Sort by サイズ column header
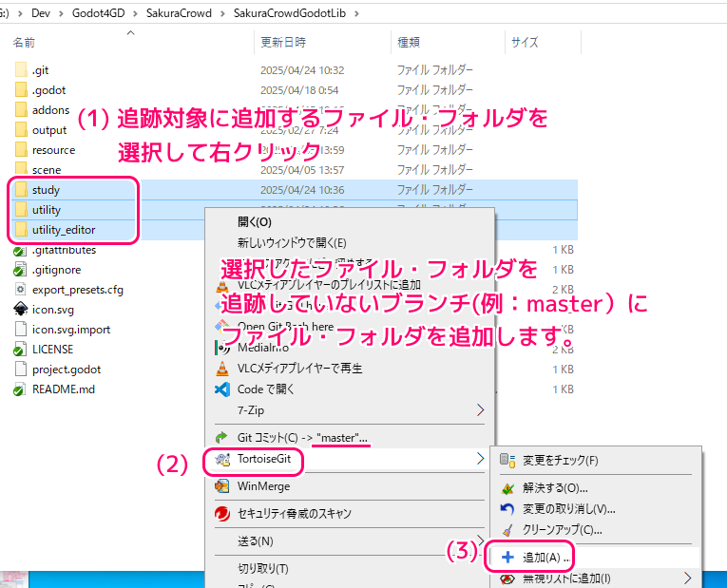 [x=525, y=43]
